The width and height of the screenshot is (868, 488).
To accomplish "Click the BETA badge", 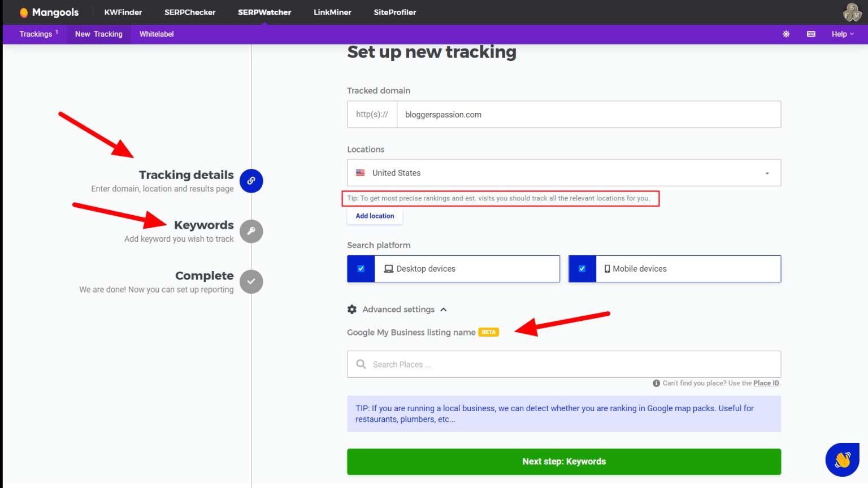I will 489,332.
